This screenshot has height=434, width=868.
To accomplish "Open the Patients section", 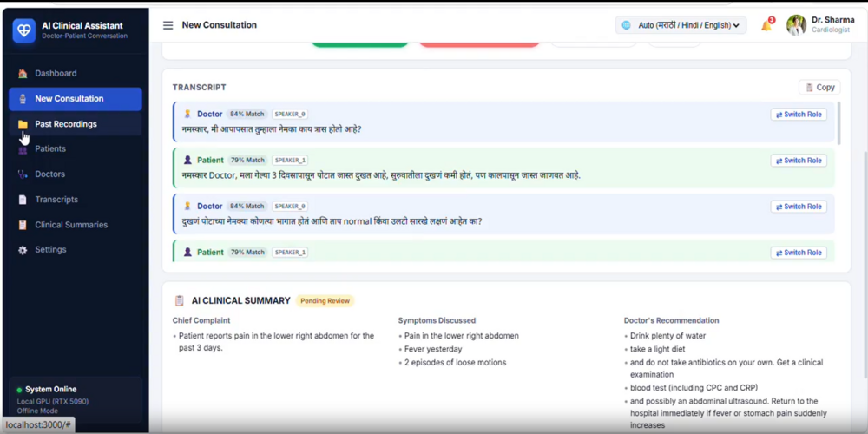I will [x=76, y=149].
